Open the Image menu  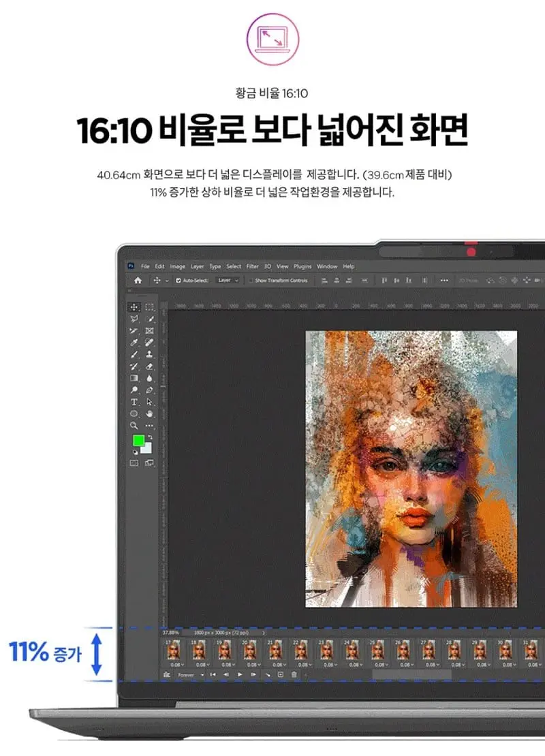click(x=178, y=266)
